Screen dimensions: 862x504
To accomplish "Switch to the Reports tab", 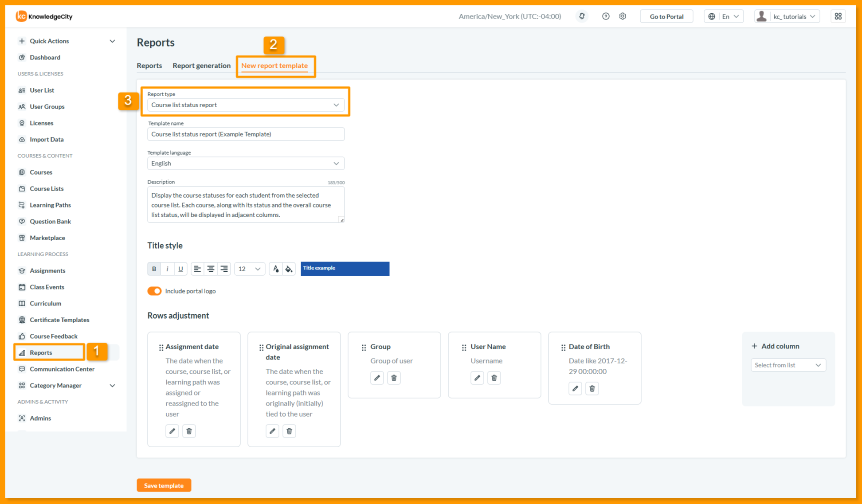I will click(149, 65).
